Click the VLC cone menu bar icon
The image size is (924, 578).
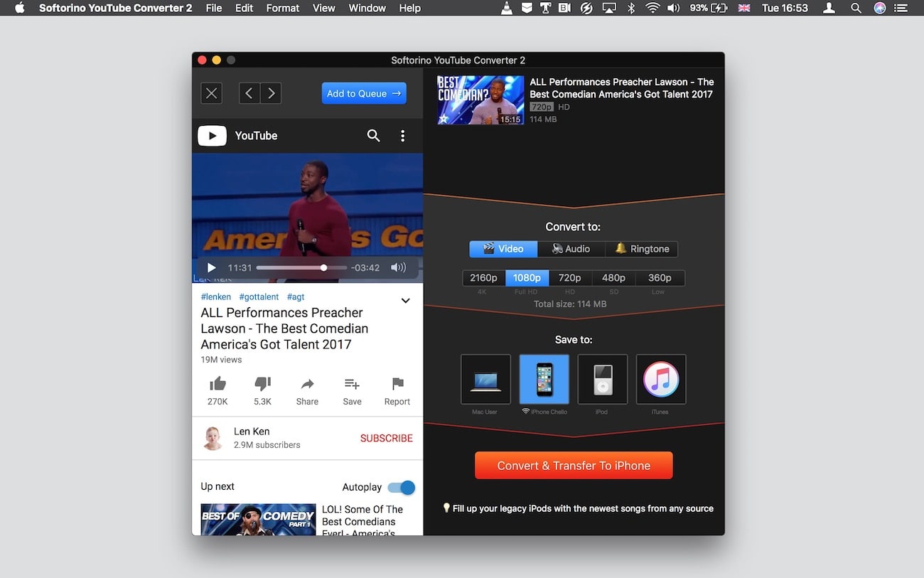[506, 8]
